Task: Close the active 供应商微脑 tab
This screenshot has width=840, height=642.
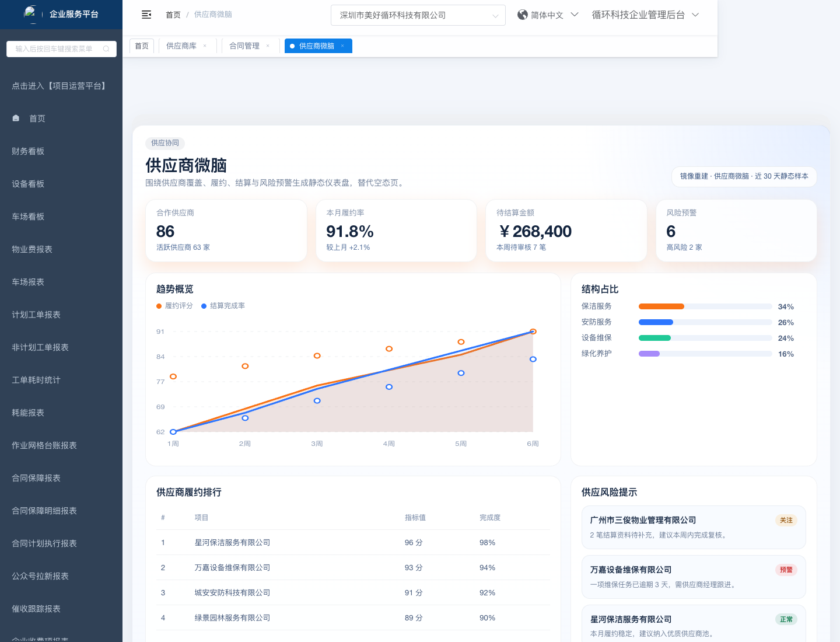Action: [342, 46]
